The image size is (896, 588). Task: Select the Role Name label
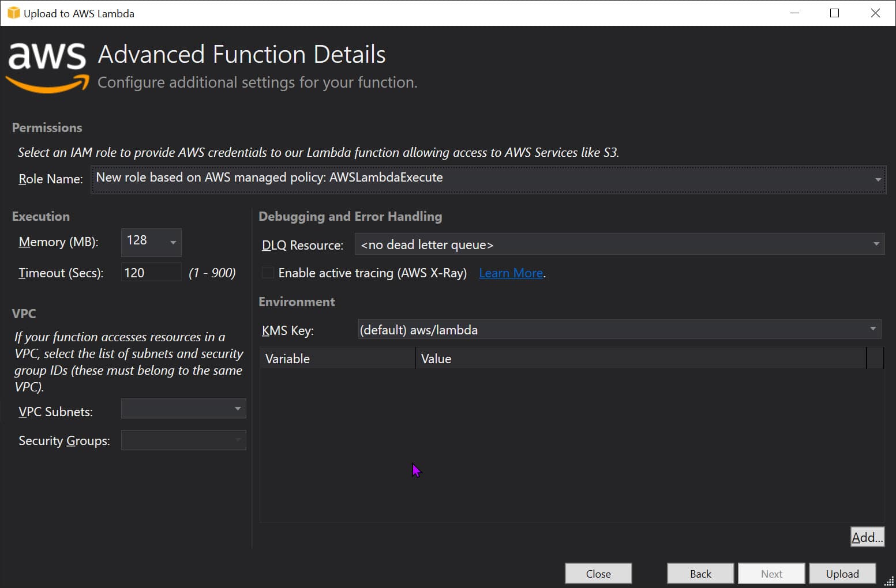[51, 179]
